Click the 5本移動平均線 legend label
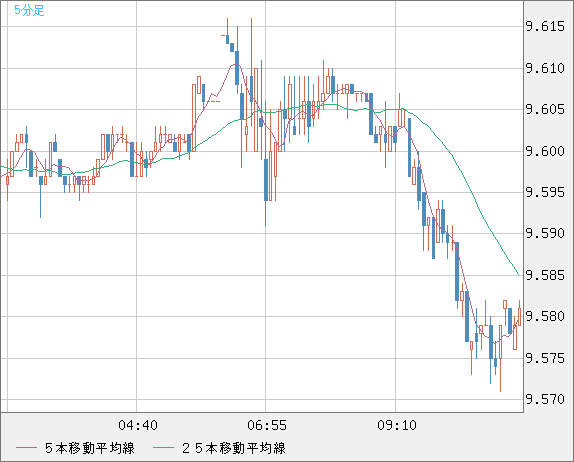Image resolution: width=574 pixels, height=462 pixels. (90, 448)
